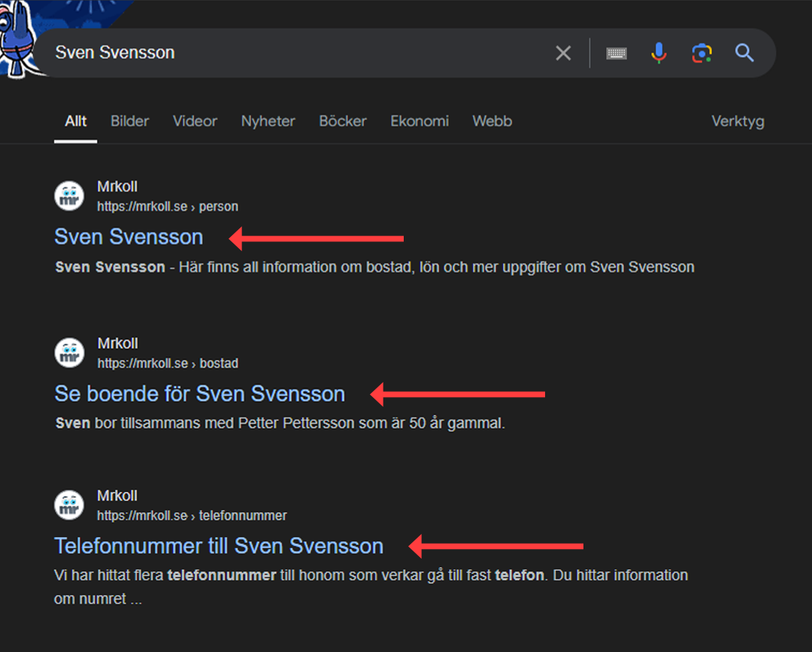This screenshot has height=652, width=812.
Task: Click the Mrkoll favicon on the telefonnummer result
Action: point(69,505)
